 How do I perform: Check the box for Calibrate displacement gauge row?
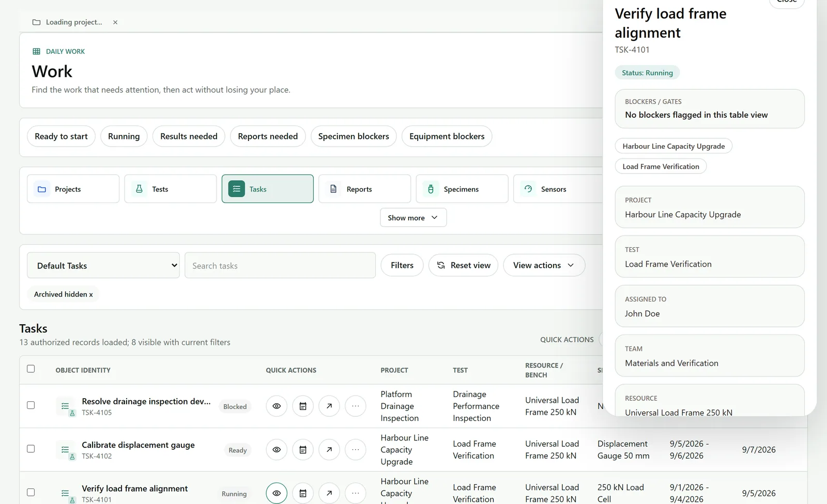(x=31, y=449)
